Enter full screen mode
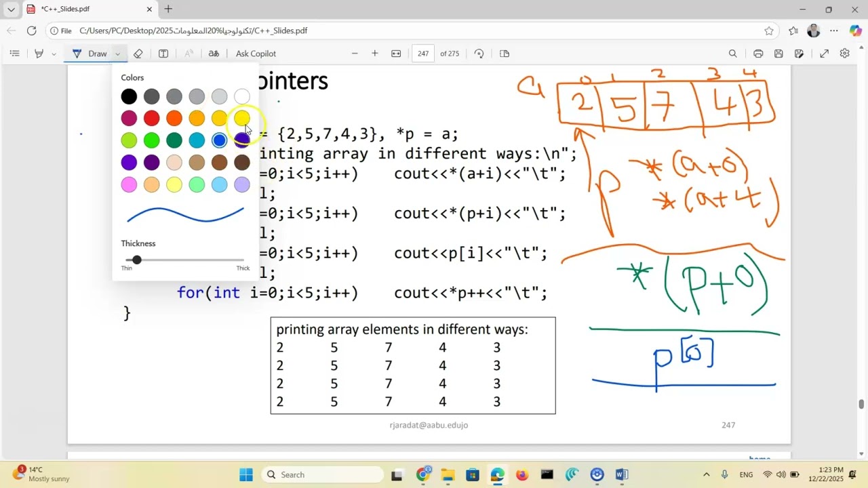 coord(825,54)
